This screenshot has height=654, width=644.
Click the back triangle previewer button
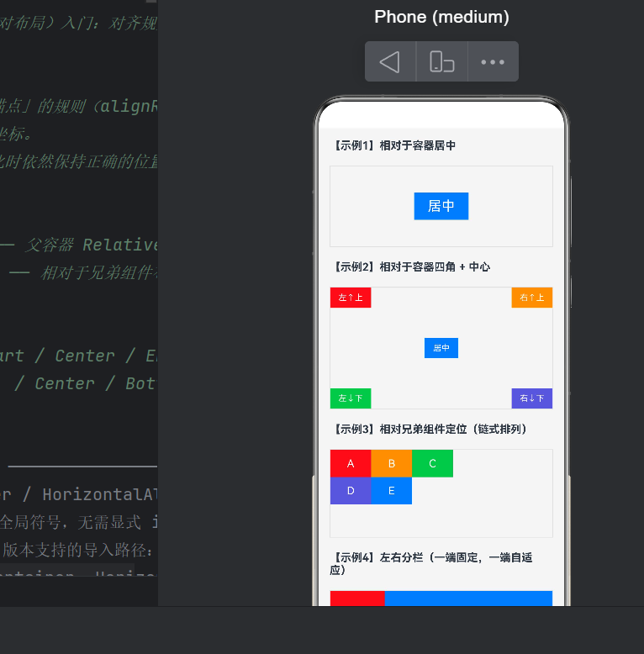click(x=390, y=61)
